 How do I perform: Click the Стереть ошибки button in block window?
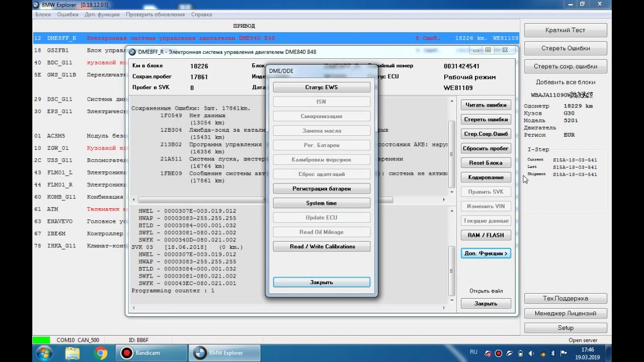click(x=486, y=120)
